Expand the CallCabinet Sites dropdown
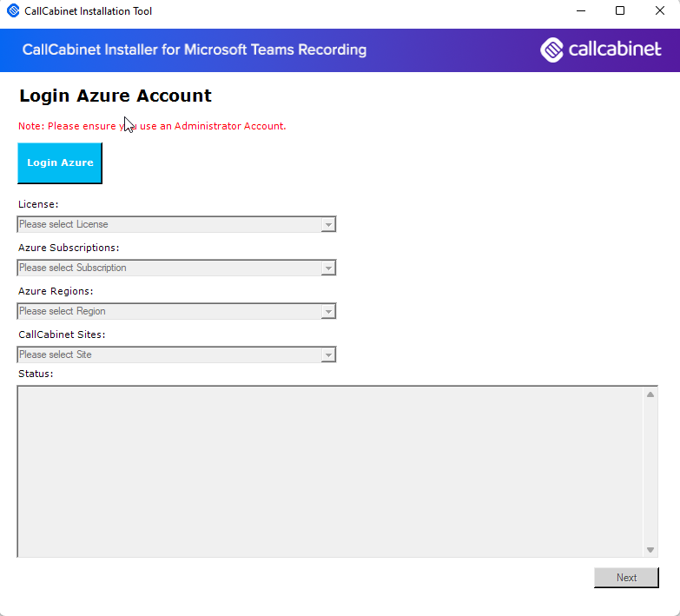The image size is (680, 616). tap(176, 354)
